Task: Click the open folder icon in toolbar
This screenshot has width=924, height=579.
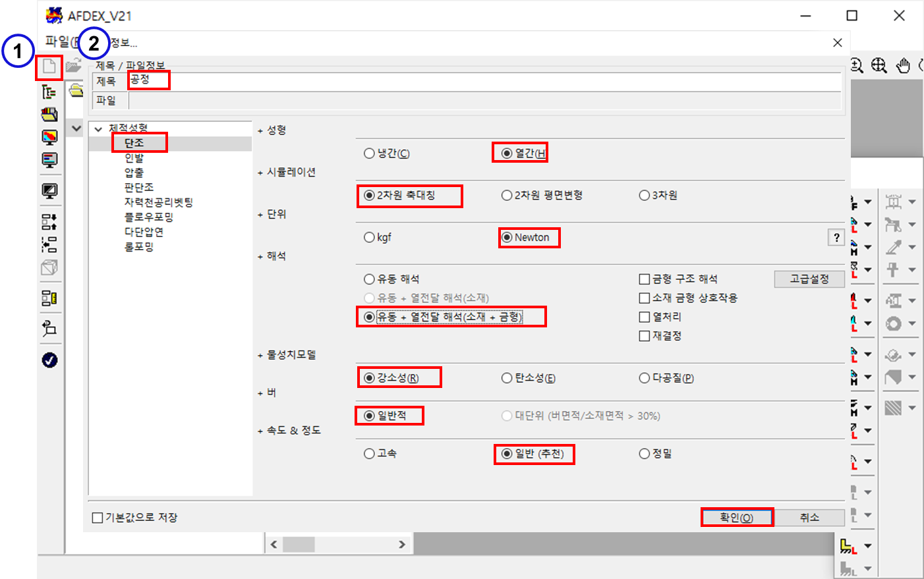Action: [x=73, y=66]
